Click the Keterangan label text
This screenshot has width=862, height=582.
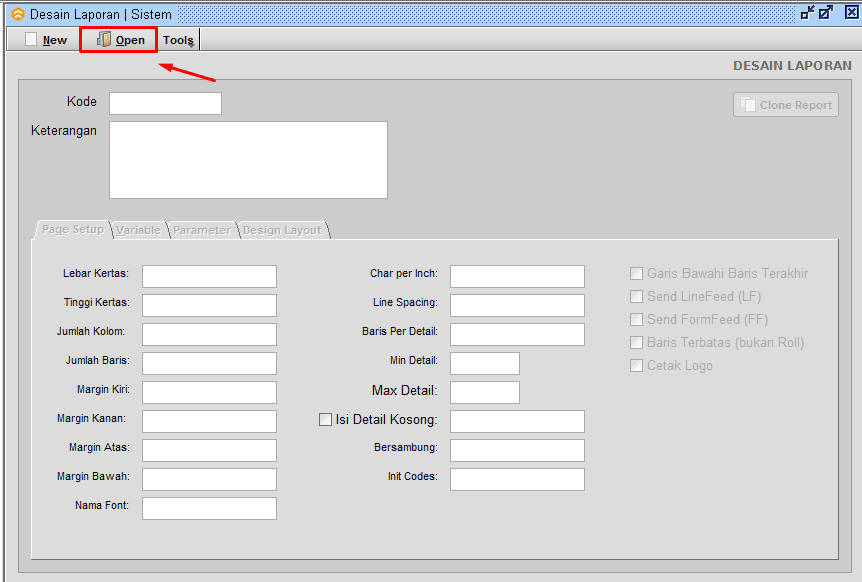64,131
